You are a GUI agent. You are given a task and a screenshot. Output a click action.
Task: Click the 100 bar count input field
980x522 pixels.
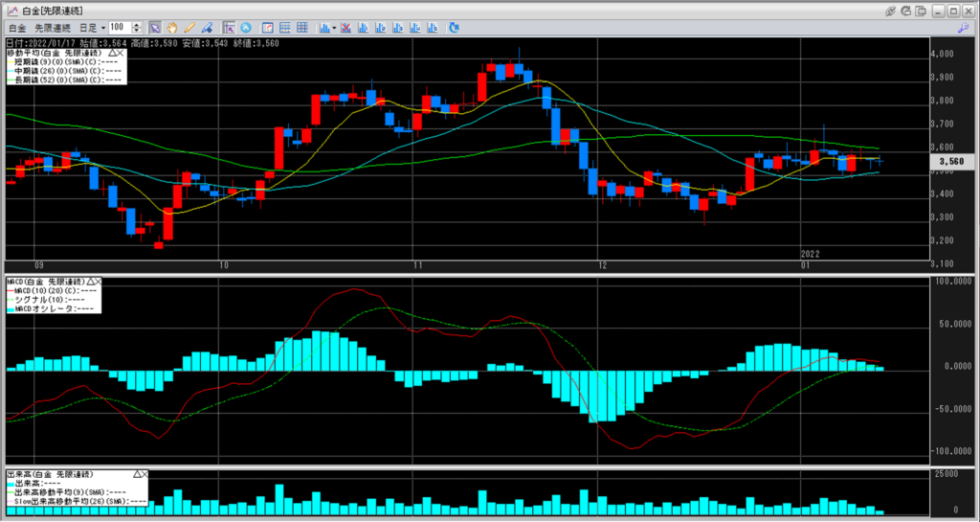(x=120, y=28)
